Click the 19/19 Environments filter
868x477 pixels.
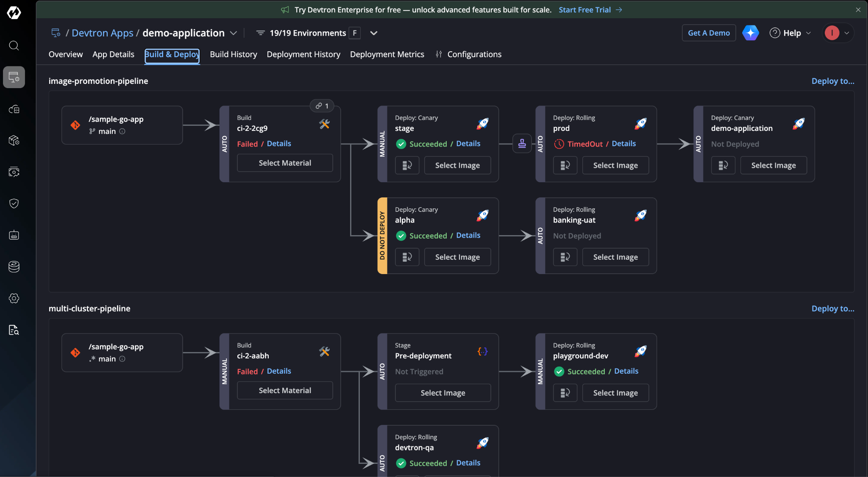tap(308, 33)
